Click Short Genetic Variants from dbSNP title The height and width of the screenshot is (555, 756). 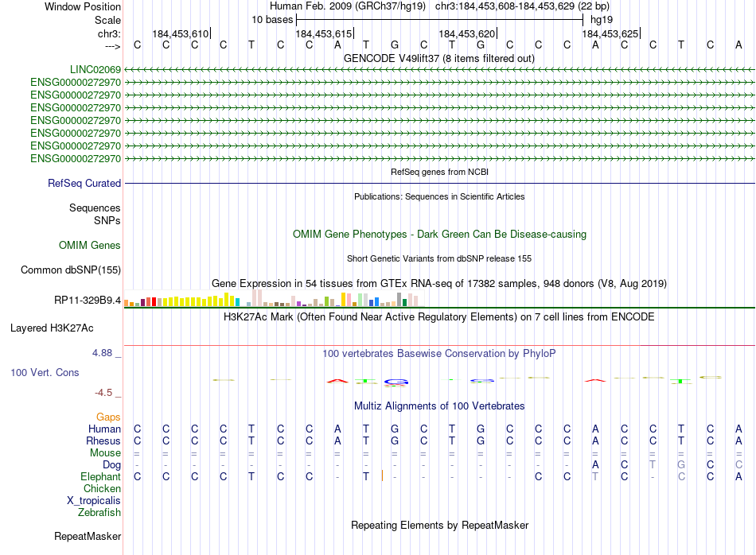(x=439, y=258)
